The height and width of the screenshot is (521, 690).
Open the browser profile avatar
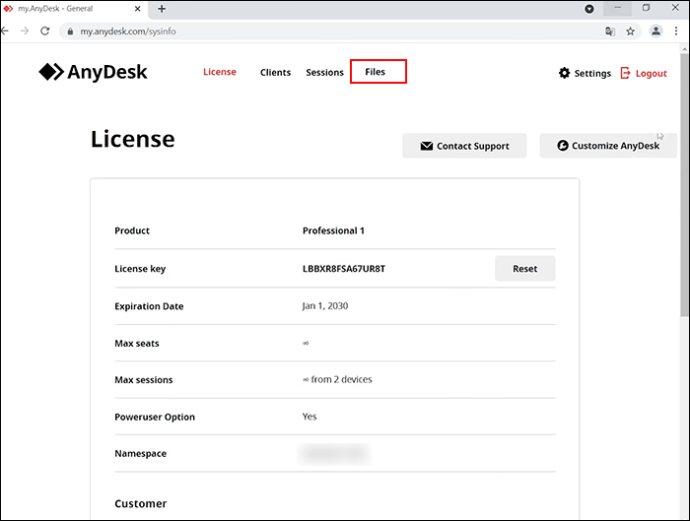point(656,31)
